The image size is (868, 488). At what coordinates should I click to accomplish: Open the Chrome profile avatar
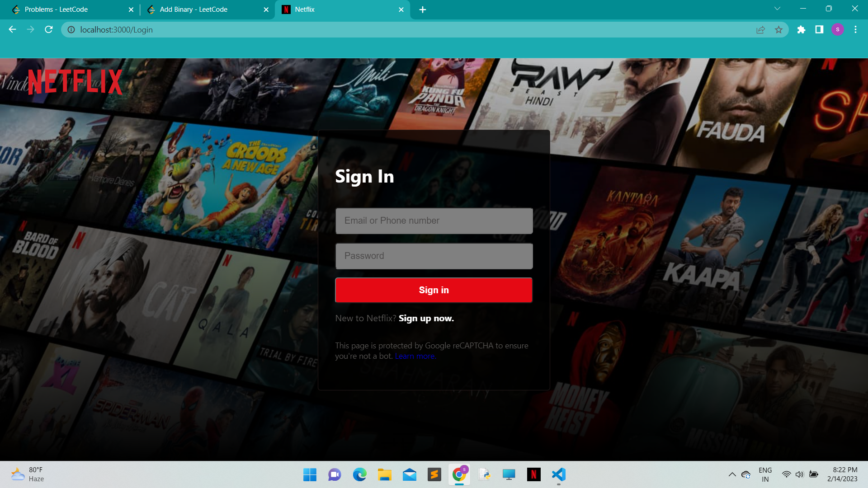click(x=838, y=29)
